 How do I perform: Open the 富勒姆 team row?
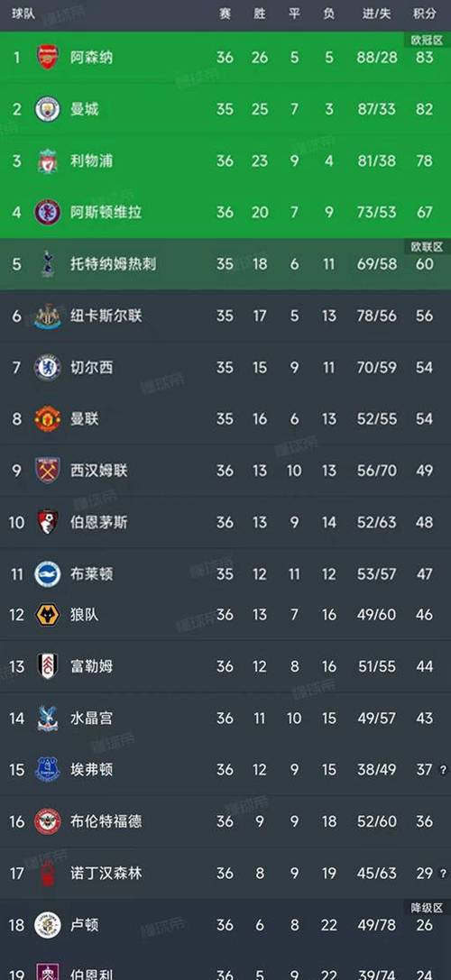225,667
